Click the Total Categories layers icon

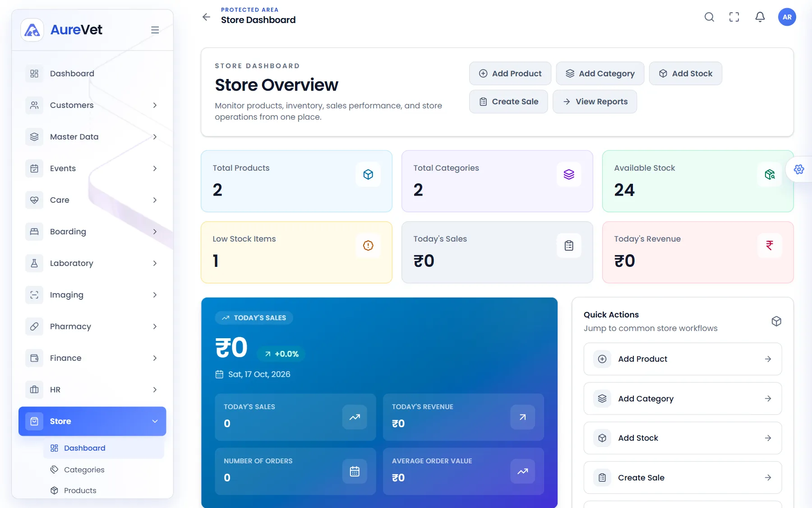(569, 174)
